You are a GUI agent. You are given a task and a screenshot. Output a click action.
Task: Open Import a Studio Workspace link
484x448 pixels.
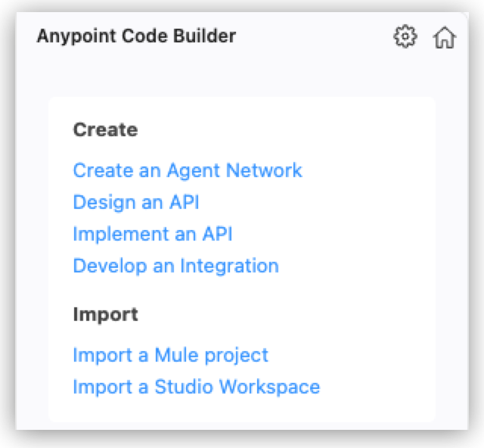coord(197,387)
